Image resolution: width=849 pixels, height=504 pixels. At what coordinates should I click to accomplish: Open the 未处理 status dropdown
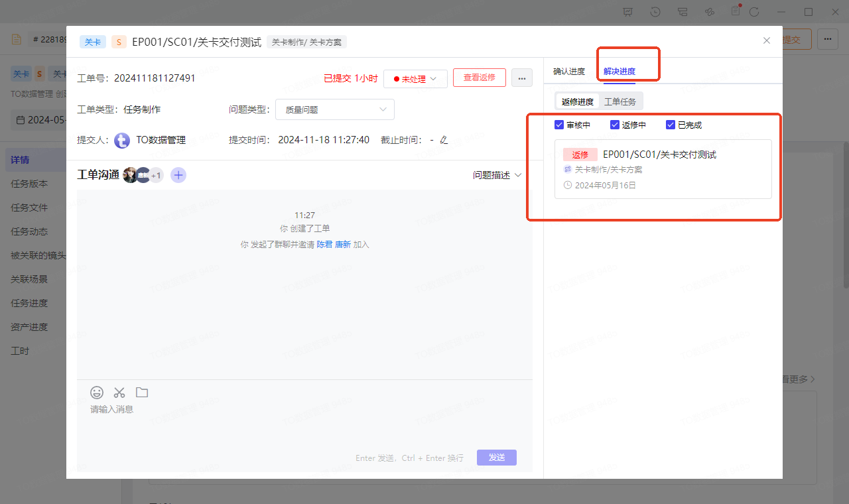point(415,79)
